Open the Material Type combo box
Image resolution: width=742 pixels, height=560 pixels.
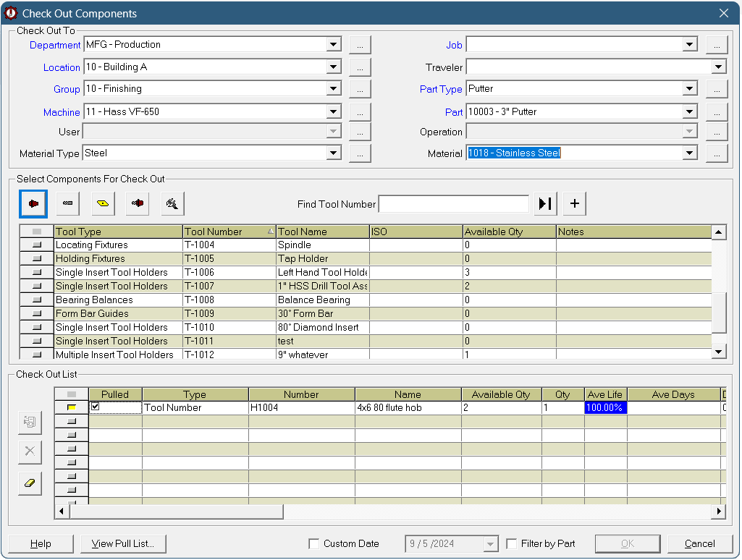pos(333,153)
